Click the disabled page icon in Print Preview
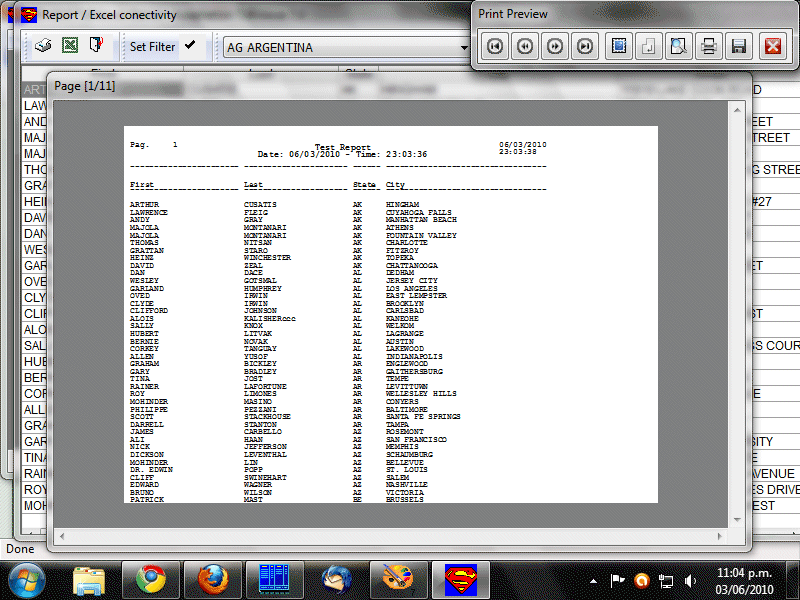The height and width of the screenshot is (600, 800). pyautogui.click(x=648, y=46)
